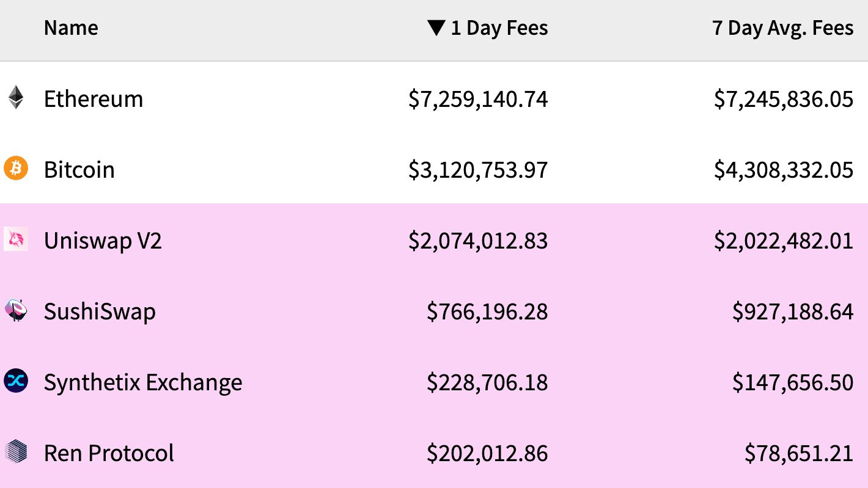Click Bitcoin 7 day average $4,308,332.05
Screen dimensions: 868x488
click(784, 170)
